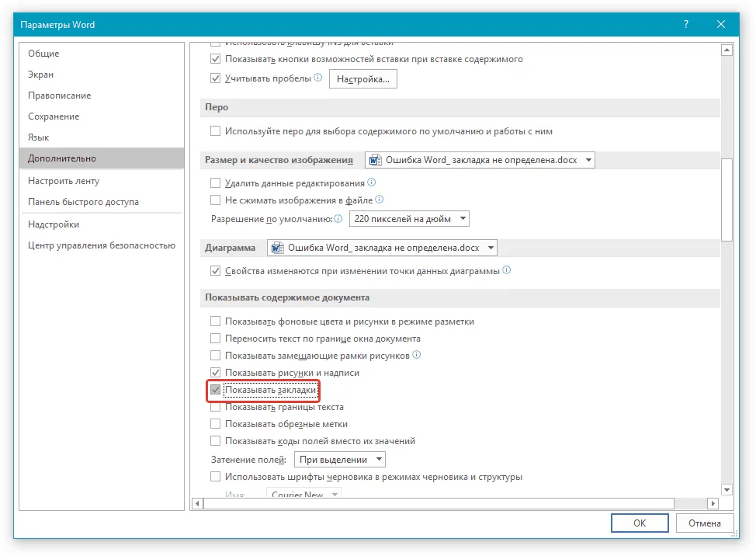Image resolution: width=756 pixels, height=556 pixels.
Task: Open 220 пикселей на дюйм resolution dropdown
Action: (409, 219)
